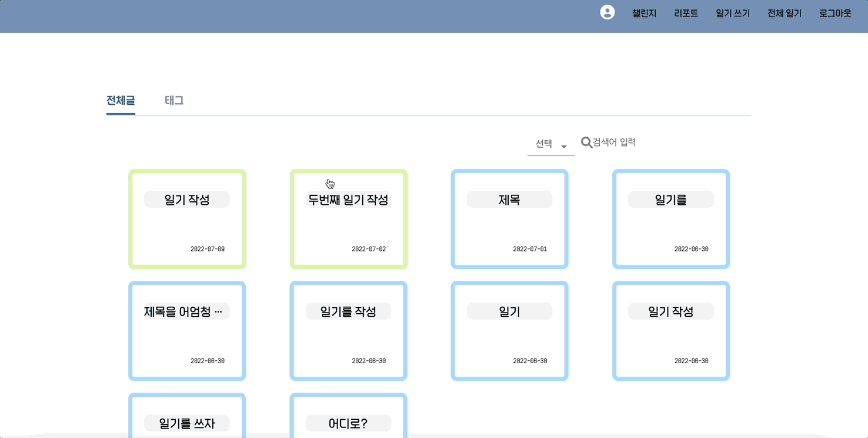The height and width of the screenshot is (438, 868).
Task: Click the profile avatar icon
Action: 607,12
